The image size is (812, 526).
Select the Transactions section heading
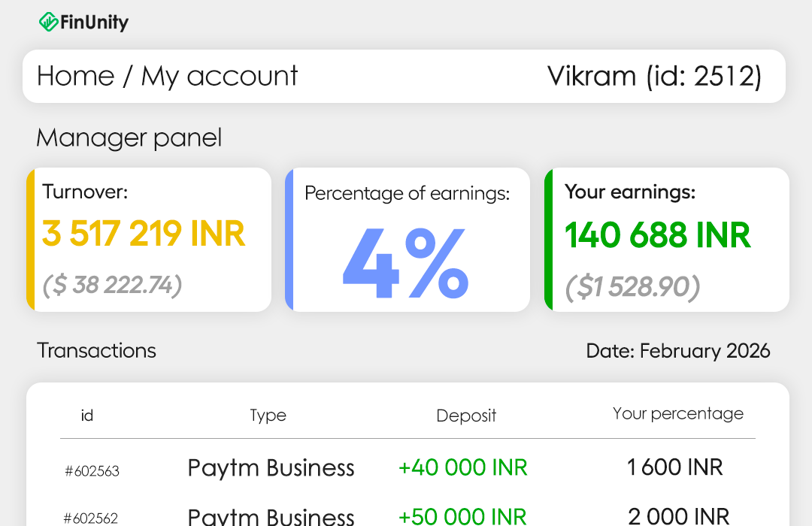coord(97,350)
